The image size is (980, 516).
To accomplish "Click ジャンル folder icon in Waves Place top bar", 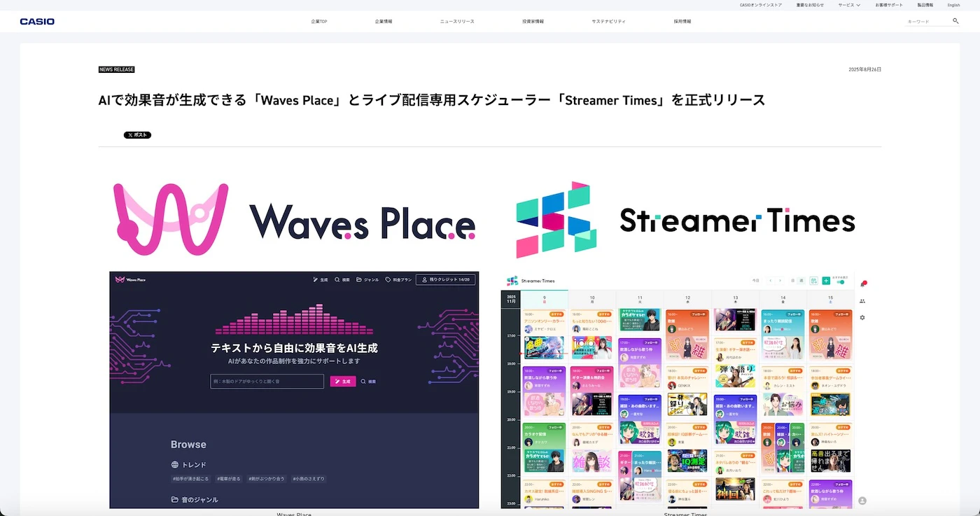I will click(359, 279).
